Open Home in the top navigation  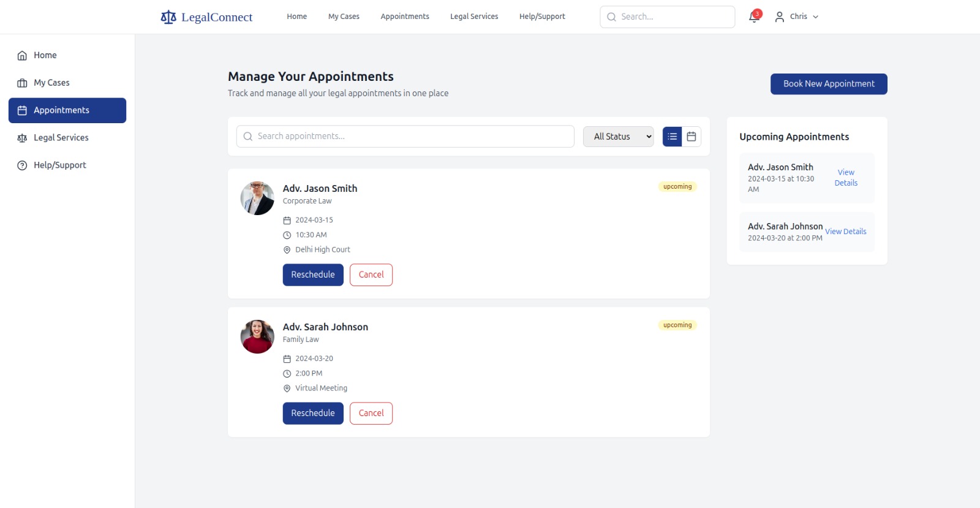[x=297, y=17]
